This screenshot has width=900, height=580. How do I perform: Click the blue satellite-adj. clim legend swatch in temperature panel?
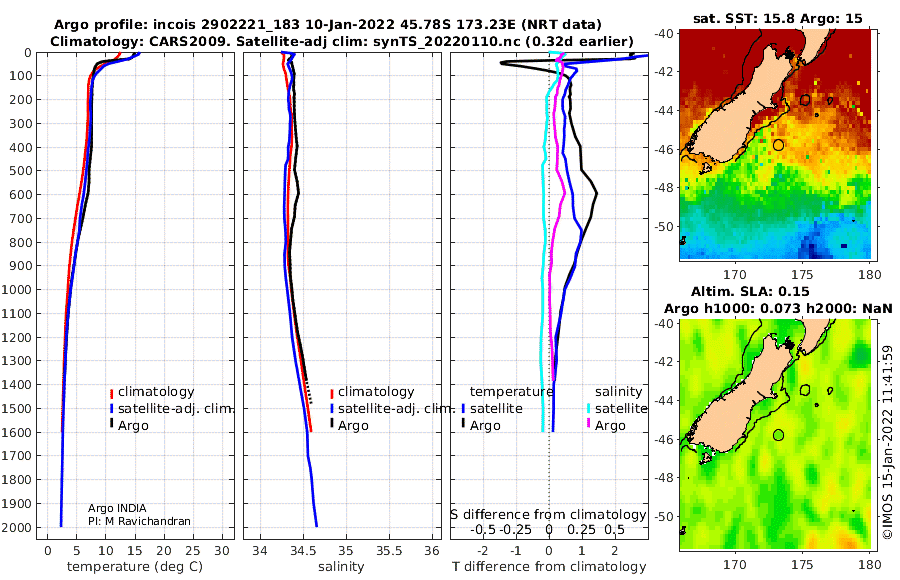coord(111,409)
